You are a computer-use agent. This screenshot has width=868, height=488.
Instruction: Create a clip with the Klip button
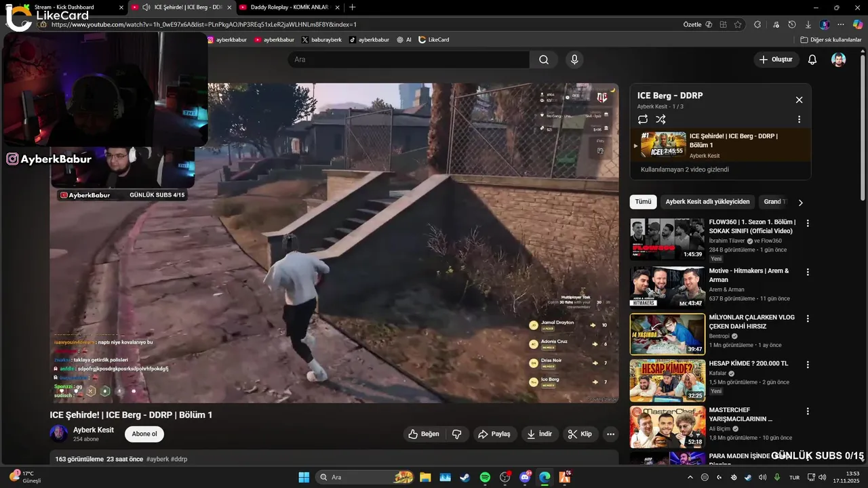click(x=580, y=434)
